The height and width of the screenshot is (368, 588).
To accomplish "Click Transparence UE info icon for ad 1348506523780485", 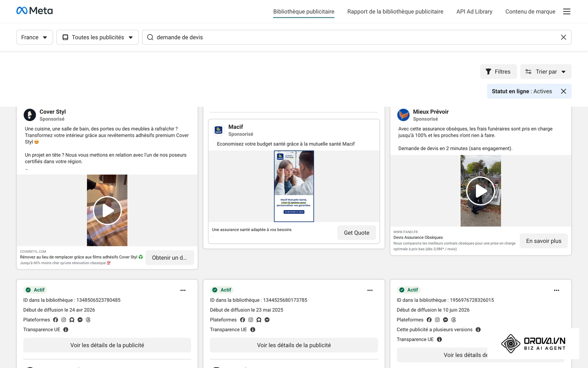I will click(x=66, y=330).
